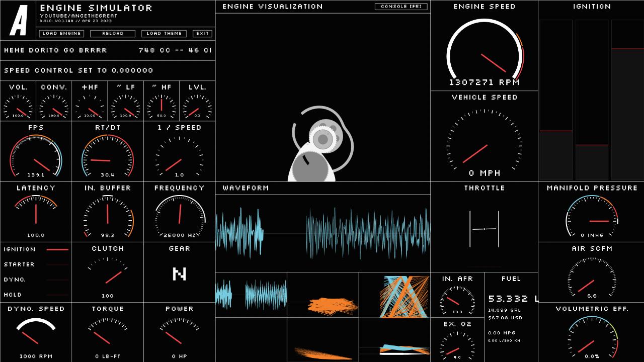Select the FPS gauge dial
644x362 pixels.
click(x=36, y=156)
